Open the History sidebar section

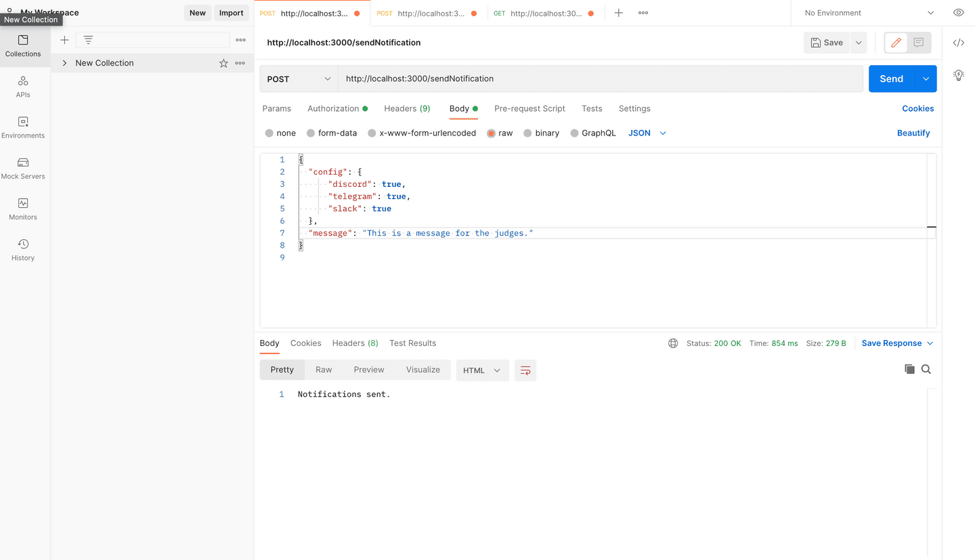23,250
